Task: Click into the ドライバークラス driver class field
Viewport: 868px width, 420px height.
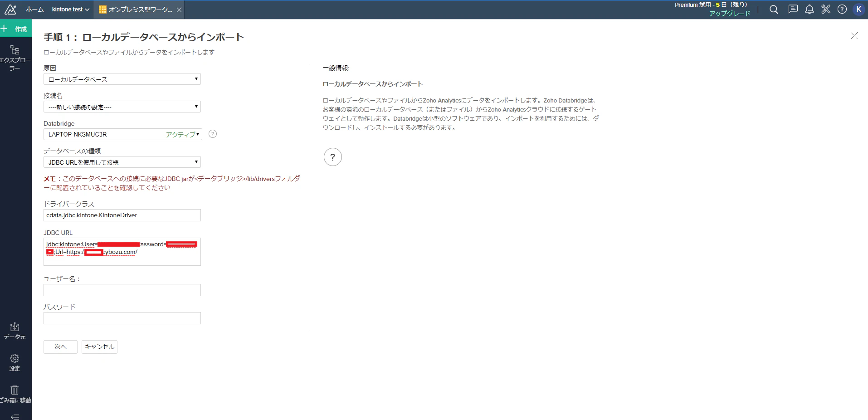Action: point(122,215)
